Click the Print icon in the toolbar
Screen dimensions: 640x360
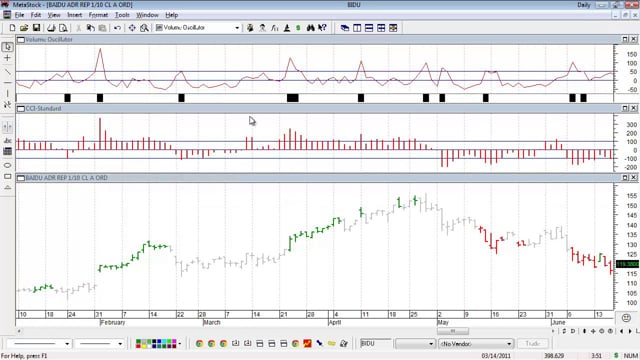tap(51, 28)
